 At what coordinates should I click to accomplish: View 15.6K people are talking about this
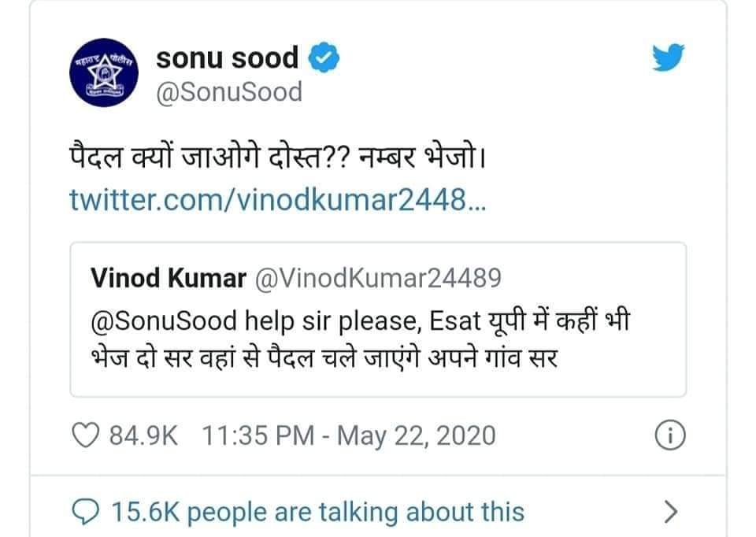click(x=318, y=512)
